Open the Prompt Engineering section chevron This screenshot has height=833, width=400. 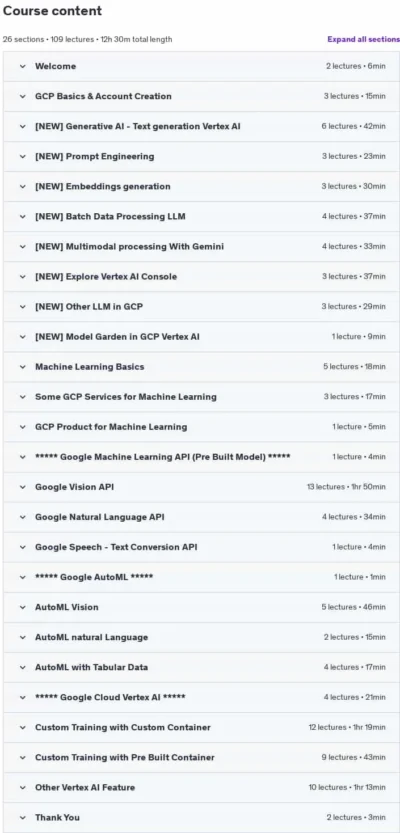click(x=22, y=157)
